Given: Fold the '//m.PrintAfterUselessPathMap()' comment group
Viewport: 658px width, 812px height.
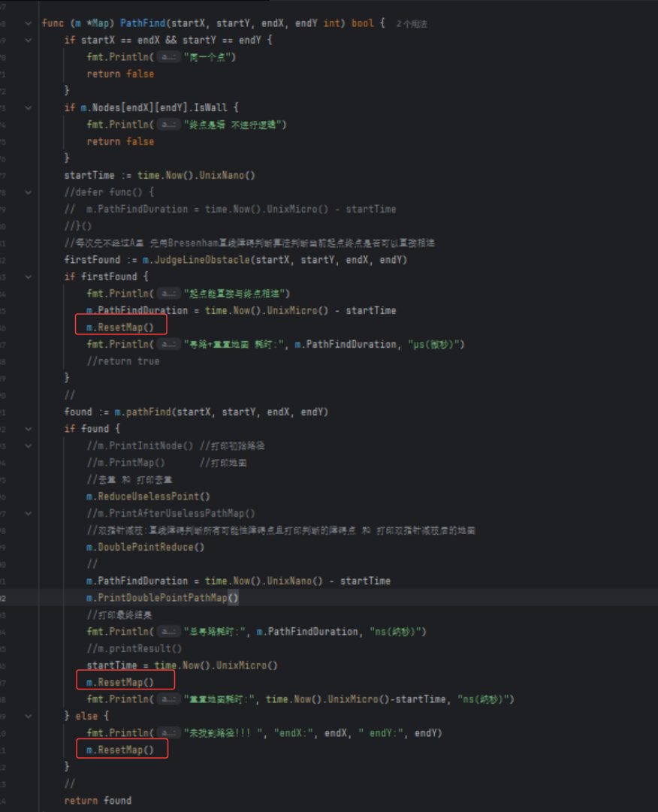Looking at the screenshot, I should (x=29, y=513).
